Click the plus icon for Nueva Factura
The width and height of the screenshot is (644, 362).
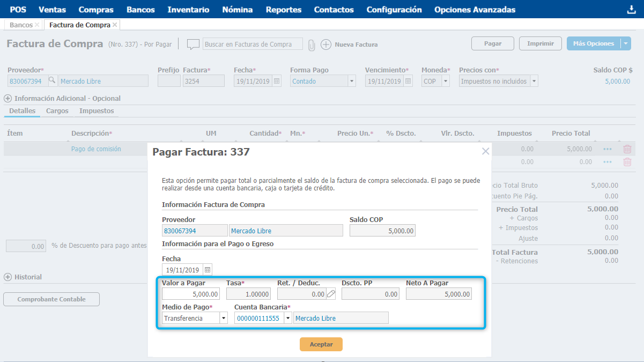[325, 45]
